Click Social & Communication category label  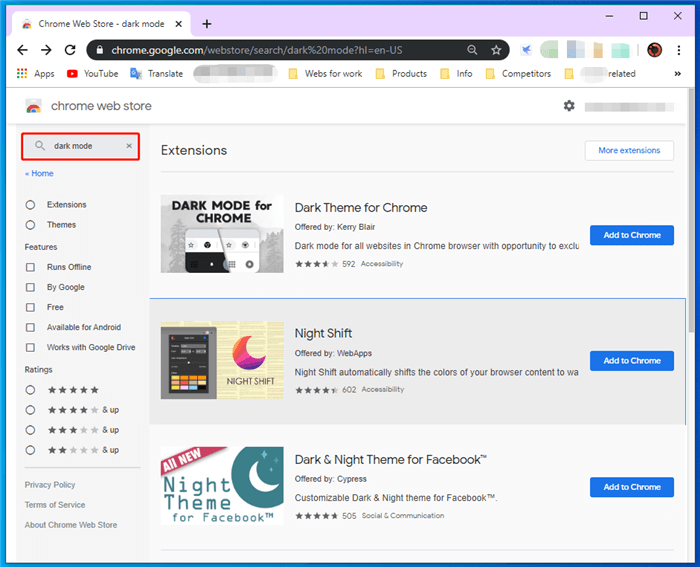[x=403, y=516]
